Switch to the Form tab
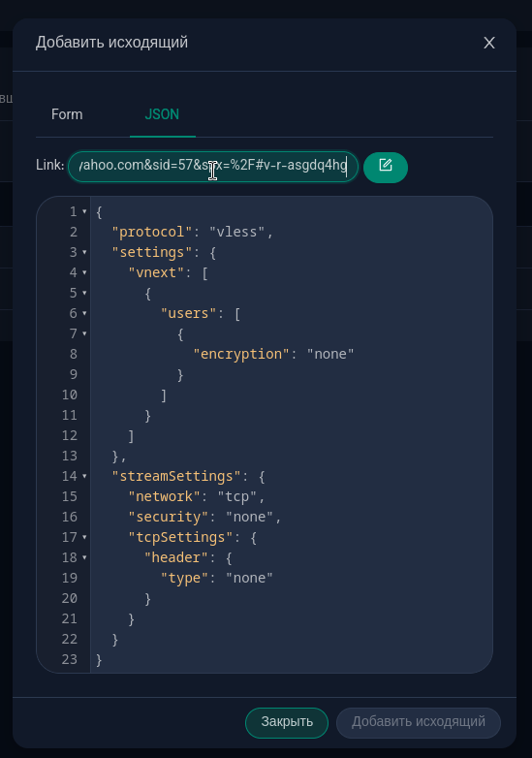The height and width of the screenshot is (758, 532). pyautogui.click(x=67, y=114)
